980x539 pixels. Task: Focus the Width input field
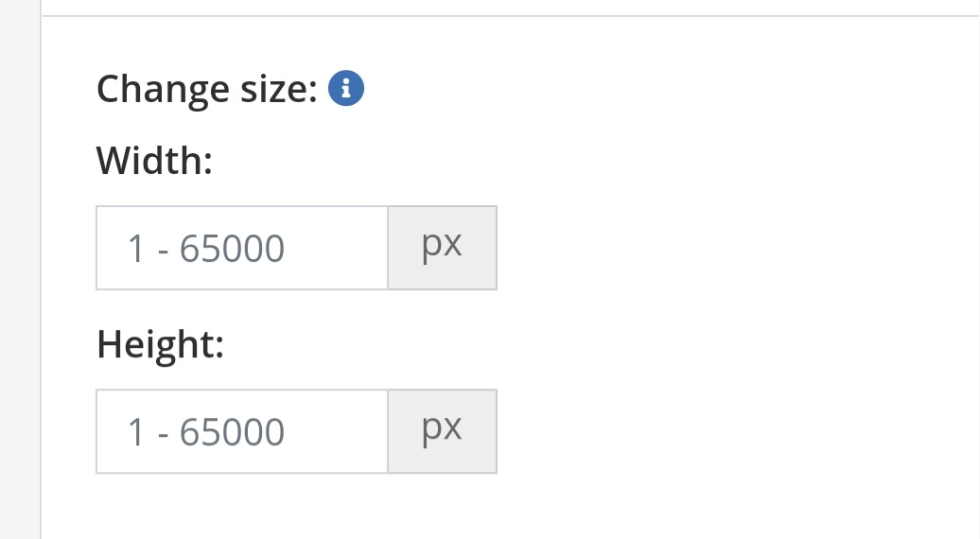click(242, 248)
